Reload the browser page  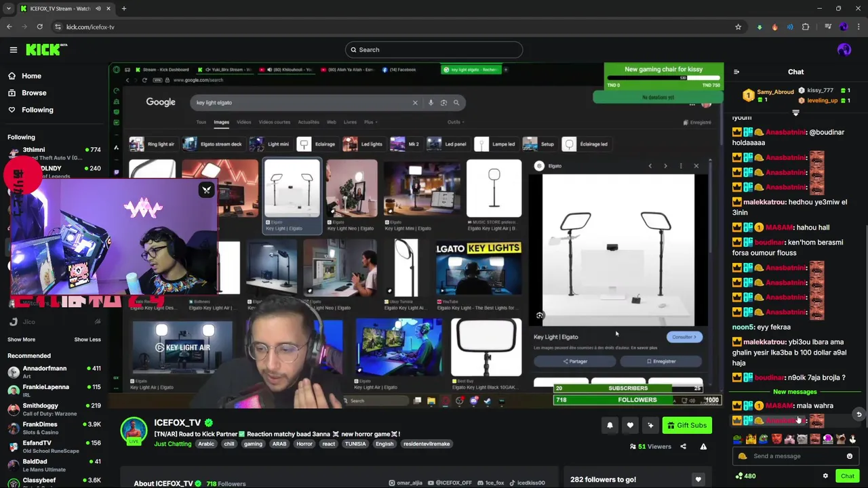point(39,26)
